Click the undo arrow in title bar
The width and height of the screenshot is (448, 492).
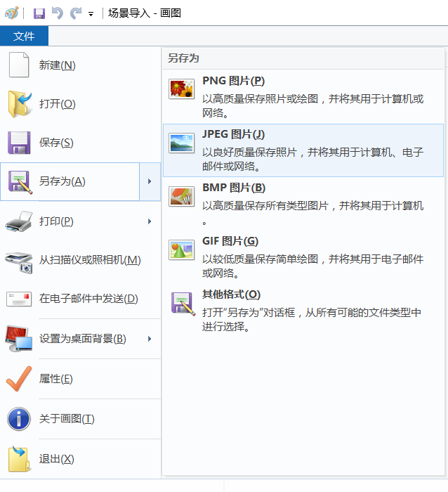pyautogui.click(x=58, y=13)
